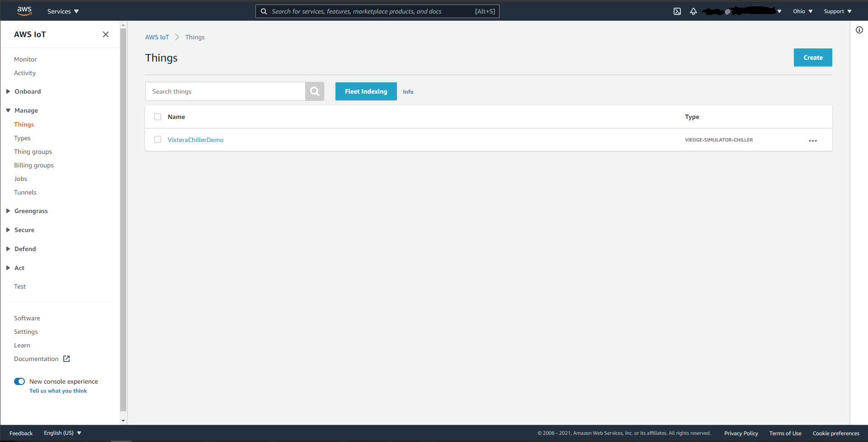This screenshot has width=868, height=442.
Task: Open Privacy Policy footer link
Action: click(x=741, y=433)
